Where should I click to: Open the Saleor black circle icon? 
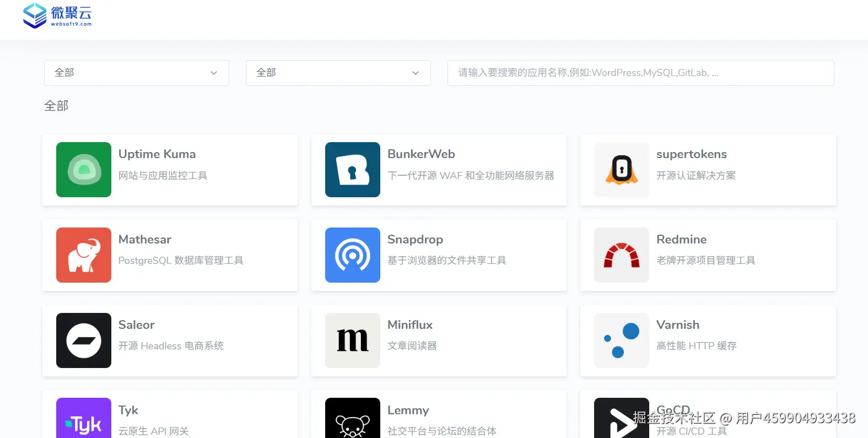point(84,340)
